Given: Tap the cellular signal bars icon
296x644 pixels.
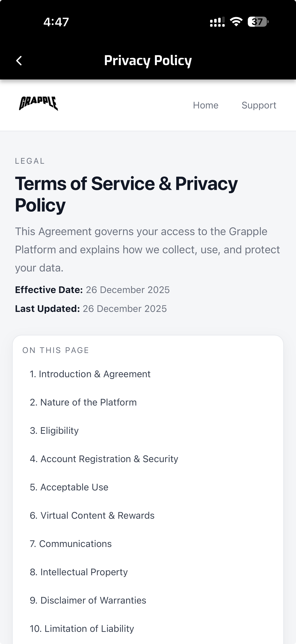Looking at the screenshot, I should (x=217, y=22).
